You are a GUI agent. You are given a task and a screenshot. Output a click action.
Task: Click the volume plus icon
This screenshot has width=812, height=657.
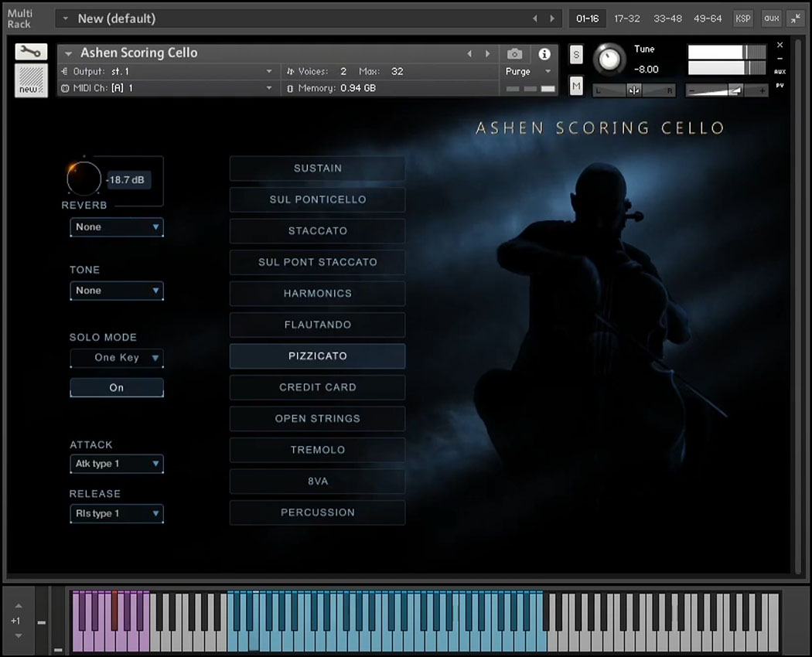pos(763,90)
